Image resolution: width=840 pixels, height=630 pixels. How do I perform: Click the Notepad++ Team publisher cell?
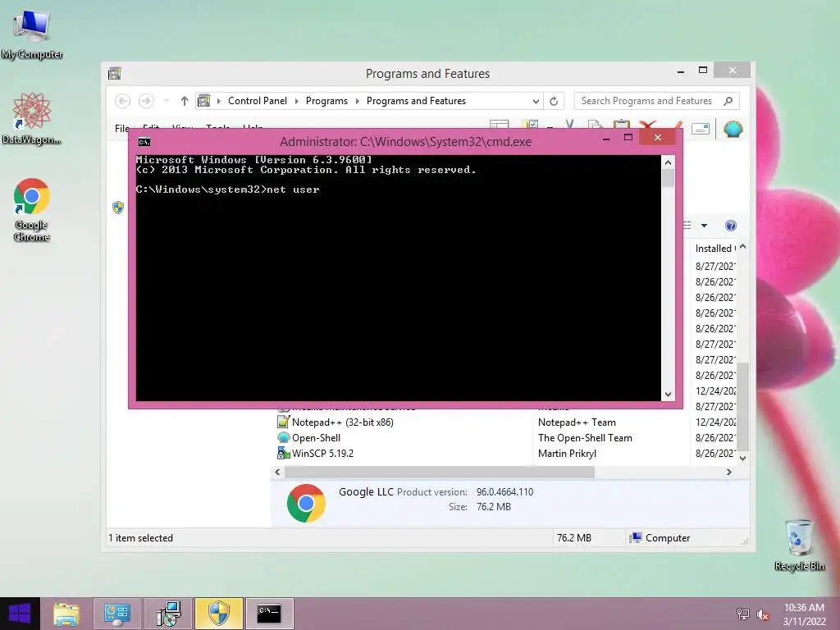(x=577, y=422)
